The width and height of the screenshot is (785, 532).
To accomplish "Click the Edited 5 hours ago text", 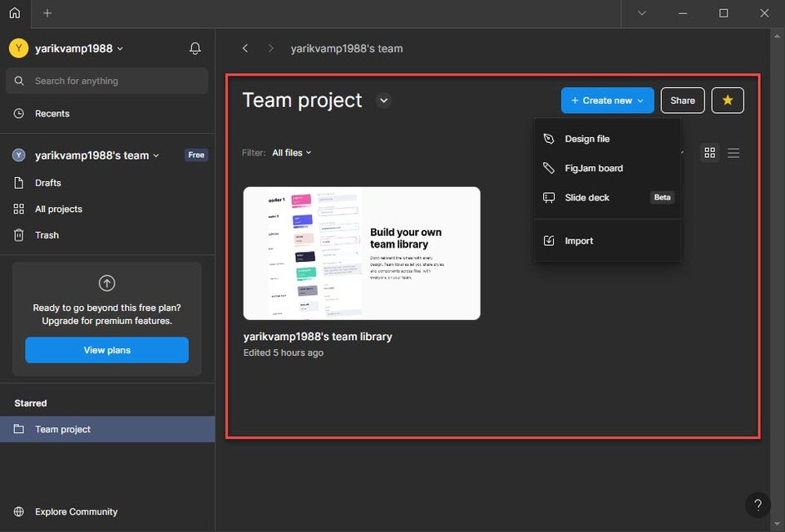I will point(284,352).
